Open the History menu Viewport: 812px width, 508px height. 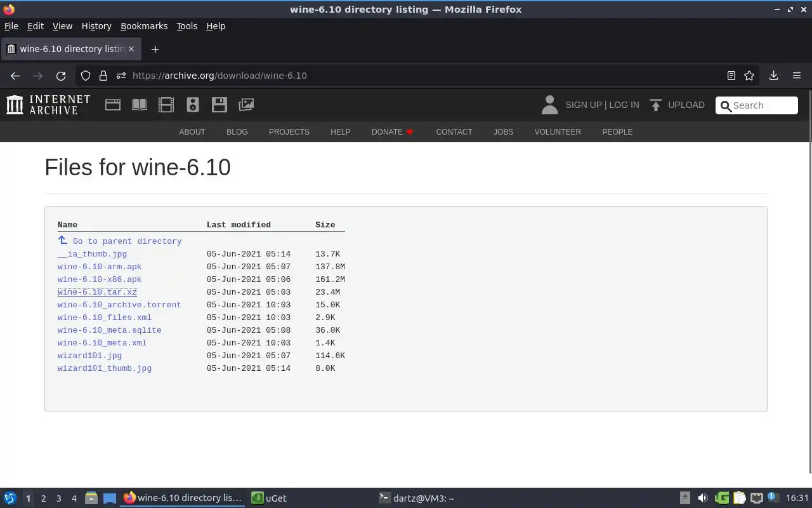pos(96,26)
